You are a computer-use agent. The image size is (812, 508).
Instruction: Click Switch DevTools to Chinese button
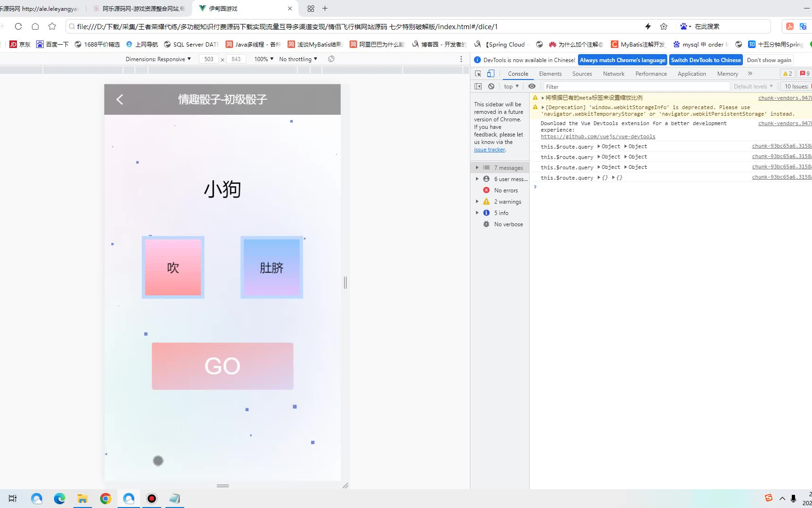pos(706,60)
